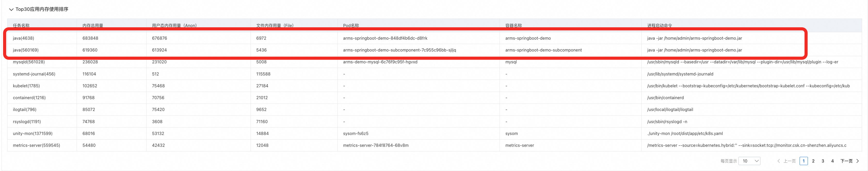Click pod name sysom-fs6z5
Image resolution: width=868 pixels, height=171 pixels.
tap(356, 133)
